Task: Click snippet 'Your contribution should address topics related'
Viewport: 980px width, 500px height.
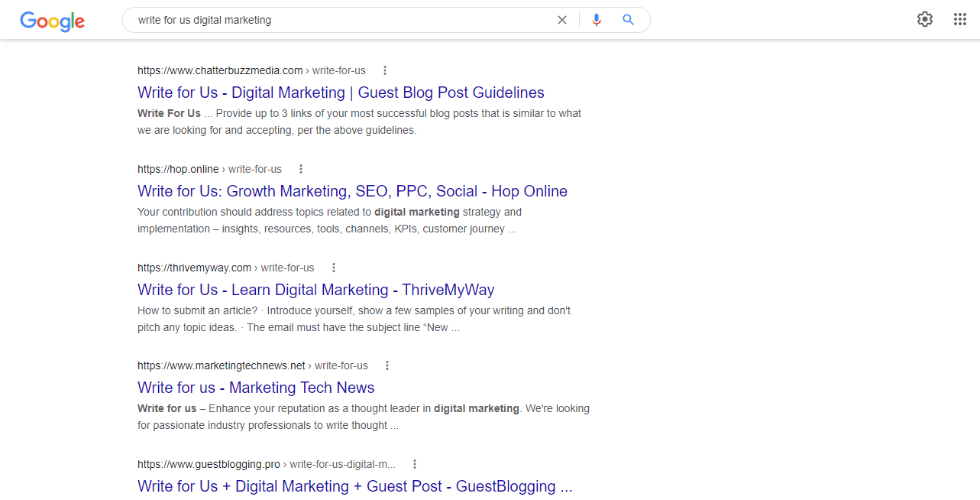Action: [329, 220]
